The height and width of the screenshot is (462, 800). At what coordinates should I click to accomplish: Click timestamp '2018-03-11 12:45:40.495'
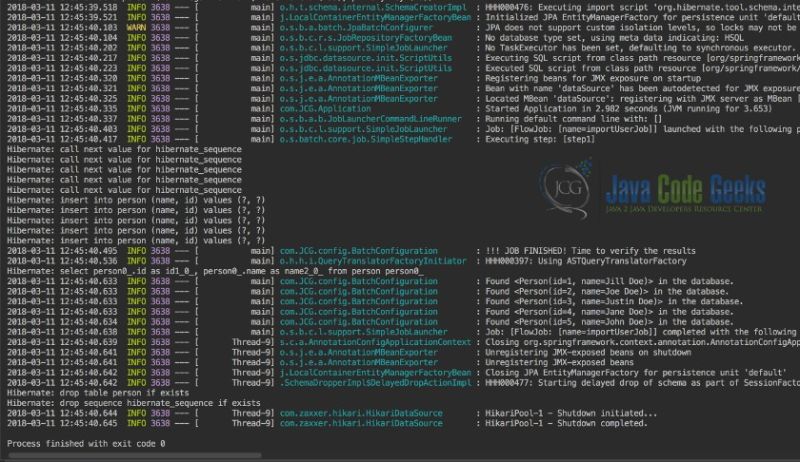pyautogui.click(x=62, y=251)
